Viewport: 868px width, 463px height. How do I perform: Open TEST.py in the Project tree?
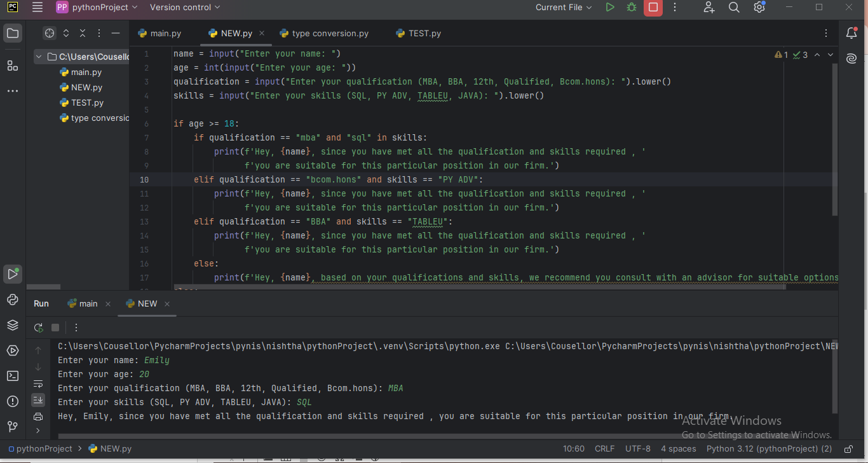81,102
